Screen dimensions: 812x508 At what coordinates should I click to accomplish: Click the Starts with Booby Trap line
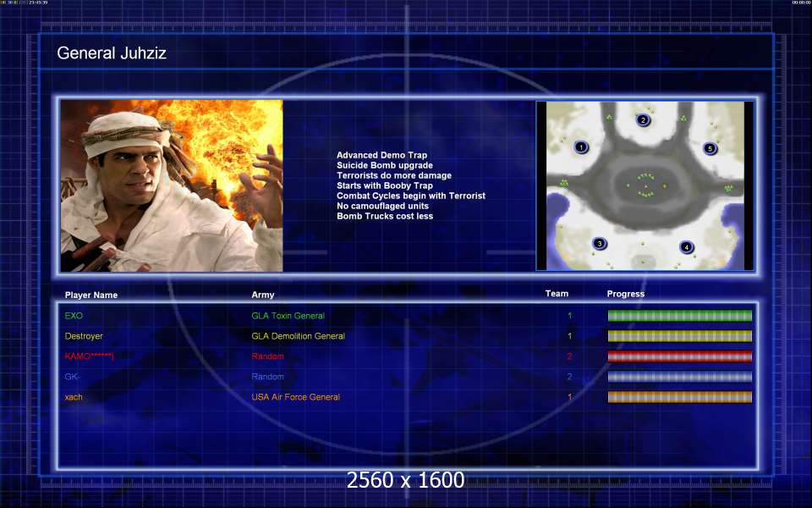point(385,185)
